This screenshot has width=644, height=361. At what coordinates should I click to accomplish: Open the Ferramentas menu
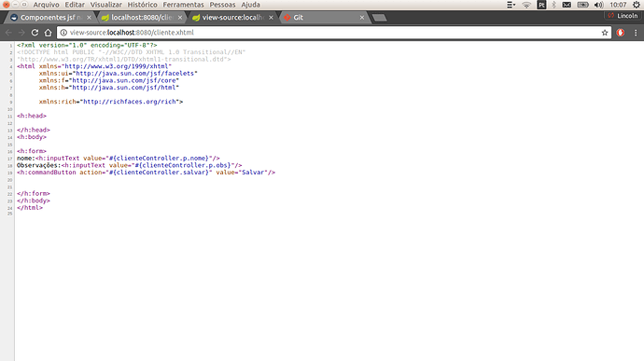[x=183, y=5]
